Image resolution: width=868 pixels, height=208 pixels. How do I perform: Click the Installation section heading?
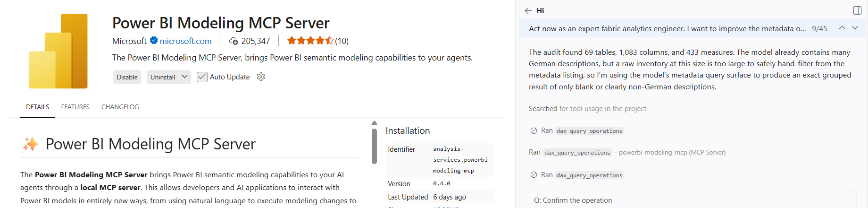408,130
